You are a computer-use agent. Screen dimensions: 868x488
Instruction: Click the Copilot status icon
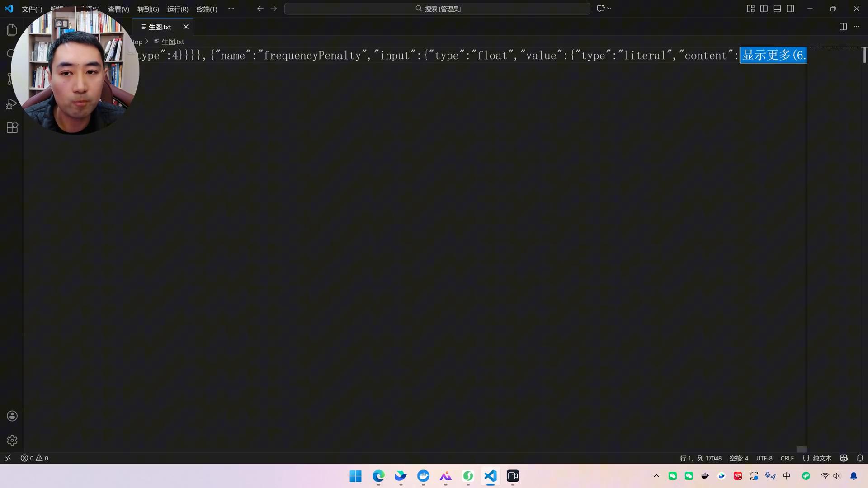[844, 458]
